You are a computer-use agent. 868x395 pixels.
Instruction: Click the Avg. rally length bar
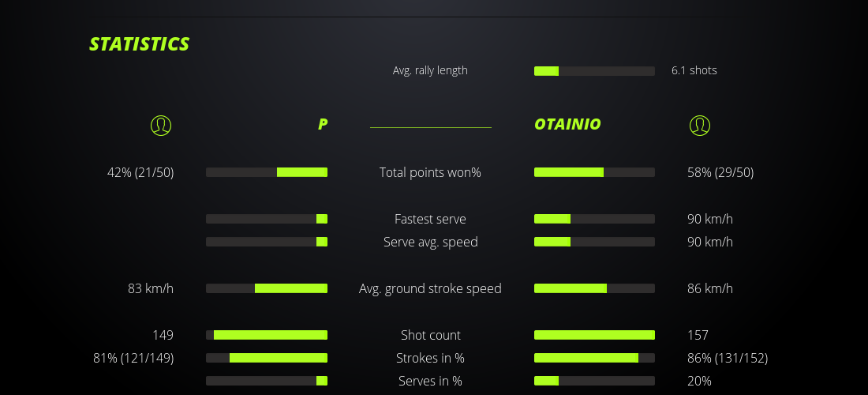[x=594, y=71]
